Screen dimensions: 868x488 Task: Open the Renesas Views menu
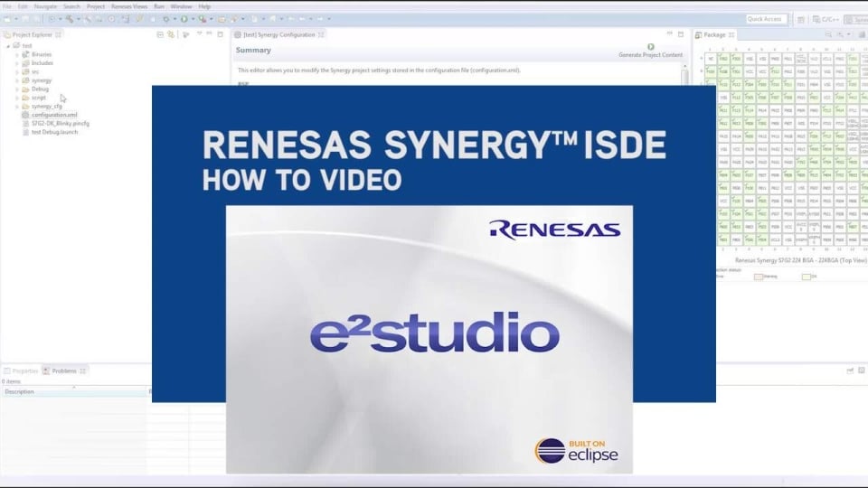point(128,6)
